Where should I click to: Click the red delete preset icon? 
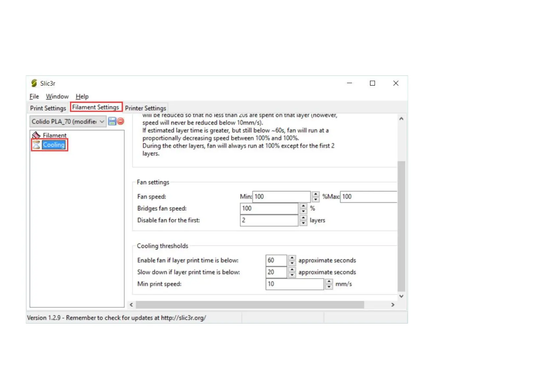coord(121,121)
